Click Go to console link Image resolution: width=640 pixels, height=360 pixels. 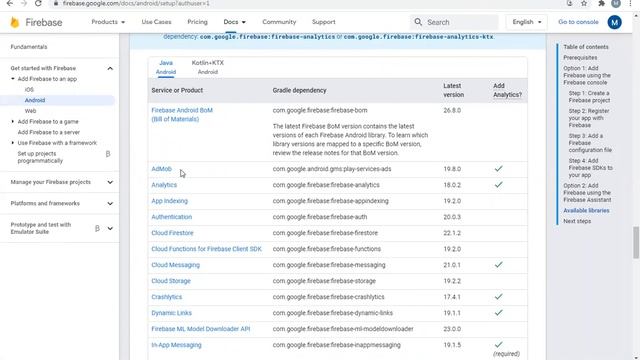[x=578, y=22]
